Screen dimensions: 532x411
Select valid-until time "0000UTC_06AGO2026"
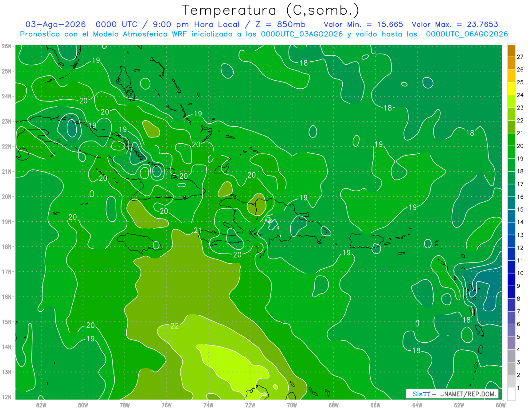click(467, 34)
